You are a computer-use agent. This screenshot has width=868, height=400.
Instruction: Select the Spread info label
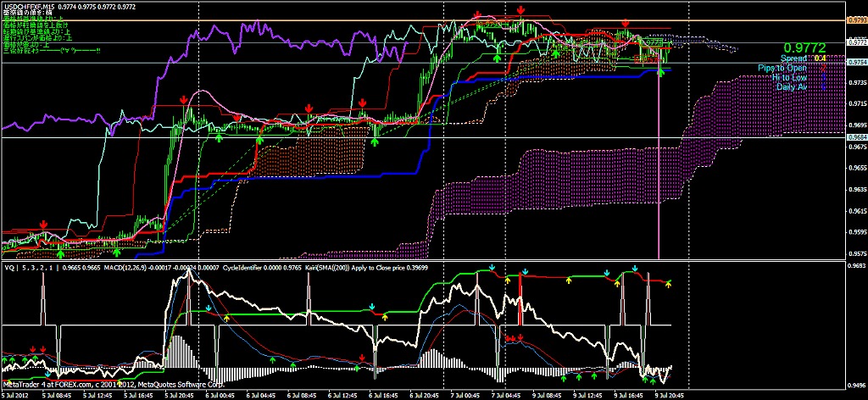793,58
